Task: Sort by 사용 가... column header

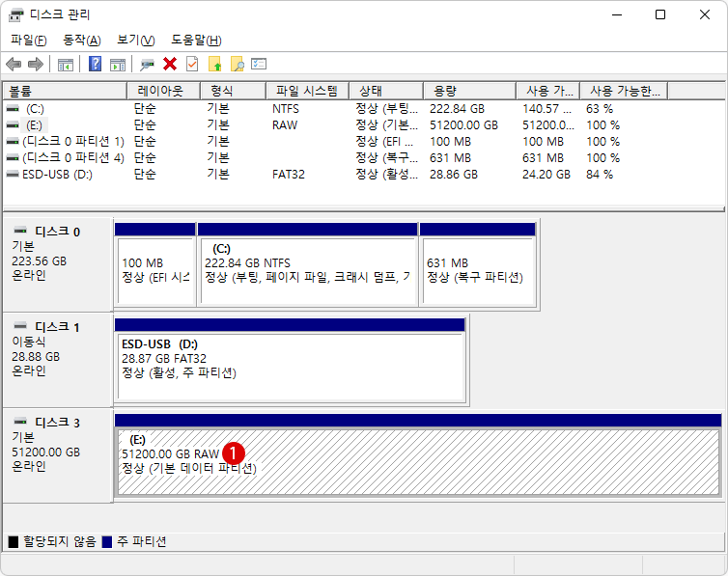Action: [x=548, y=91]
